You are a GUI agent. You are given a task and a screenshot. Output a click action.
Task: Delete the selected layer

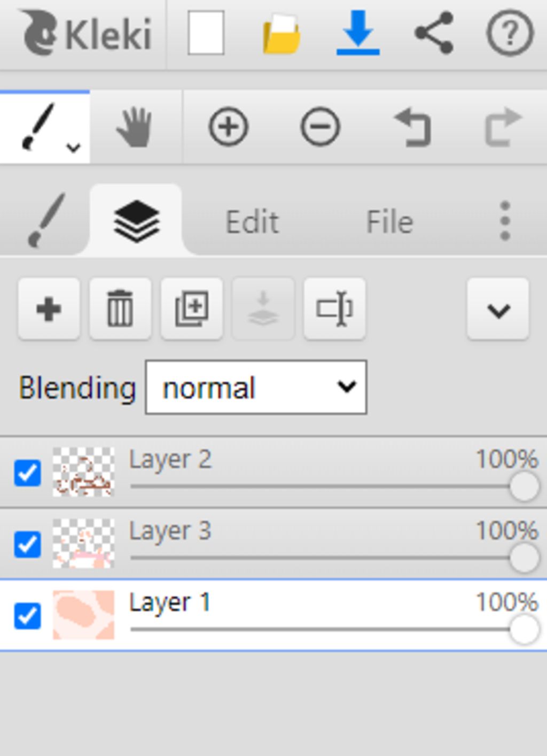pos(120,309)
